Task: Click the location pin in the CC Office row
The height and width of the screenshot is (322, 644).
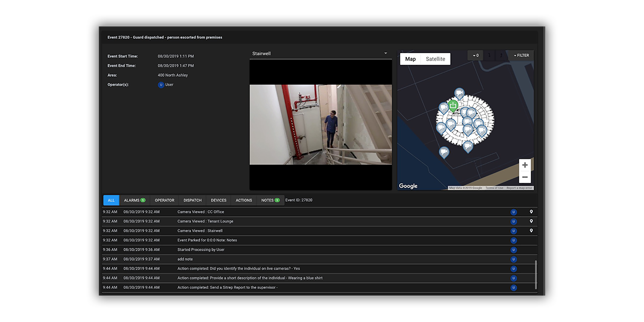Action: [531, 212]
